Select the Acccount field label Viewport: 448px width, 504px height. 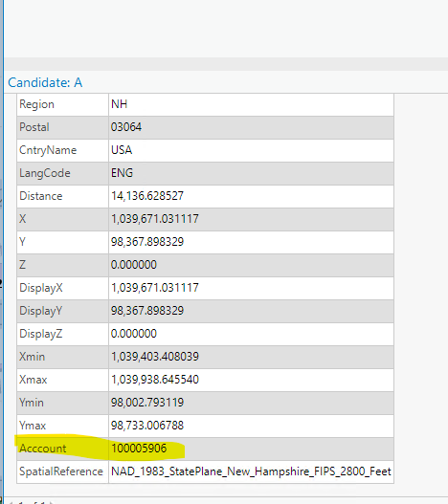43,449
